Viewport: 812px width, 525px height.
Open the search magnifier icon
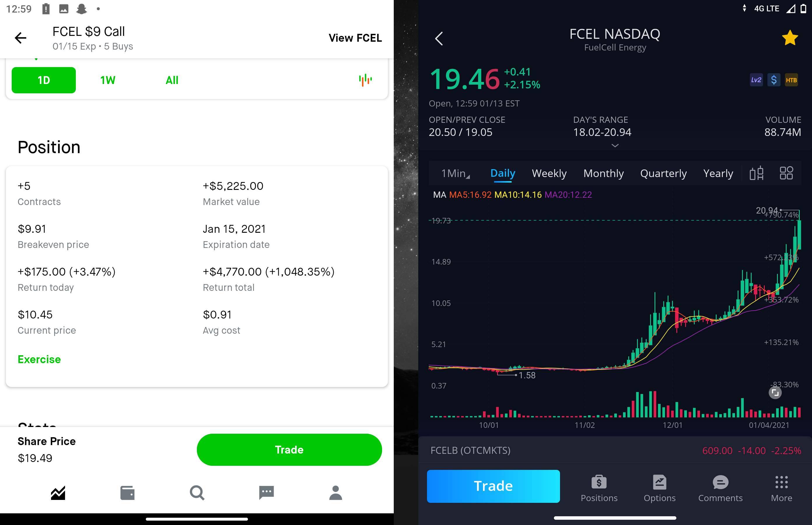tap(197, 493)
